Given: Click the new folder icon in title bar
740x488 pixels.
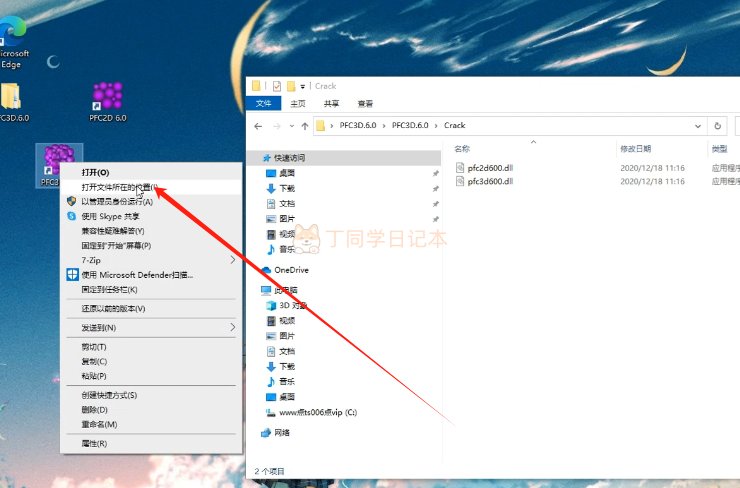Looking at the screenshot, I should pyautogui.click(x=291, y=86).
